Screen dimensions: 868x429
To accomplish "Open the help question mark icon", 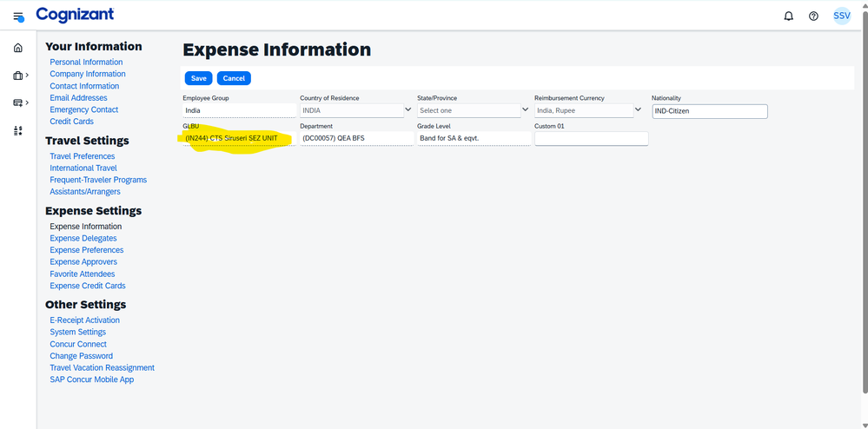I will (813, 16).
